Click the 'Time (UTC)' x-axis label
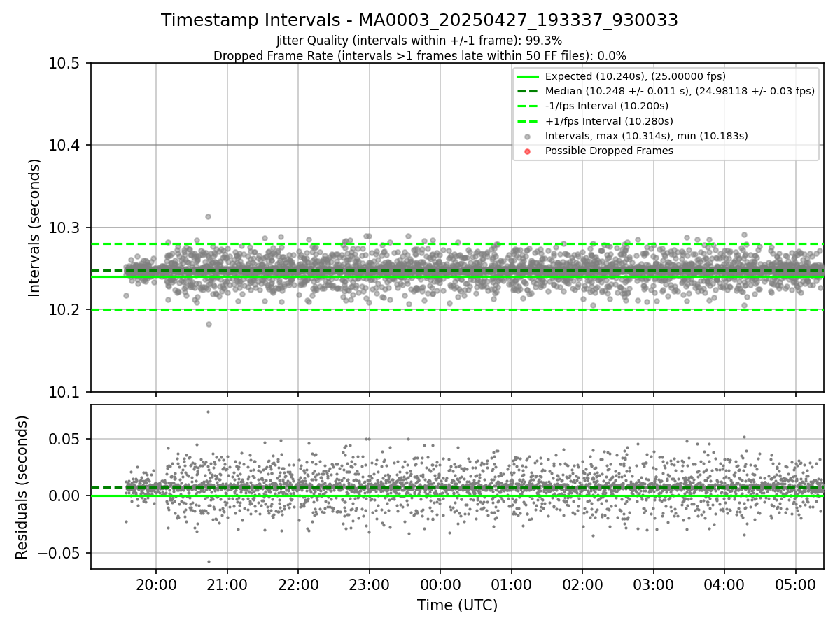The width and height of the screenshot is (840, 630). tap(457, 605)
